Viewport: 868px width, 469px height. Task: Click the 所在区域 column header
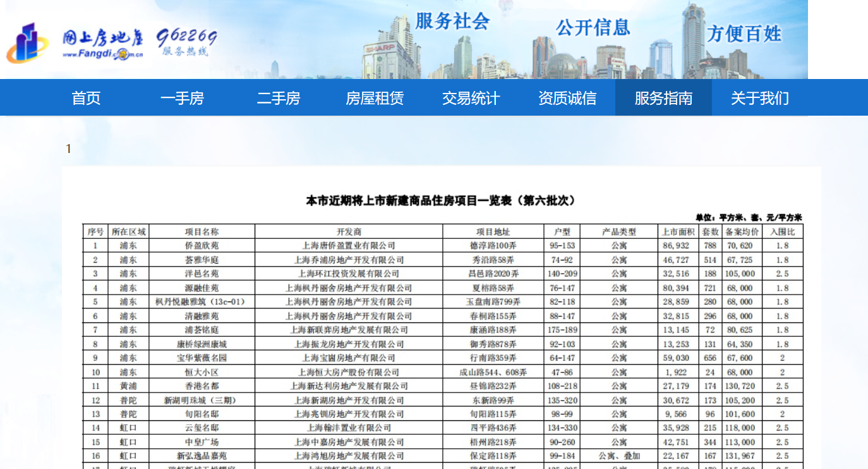[128, 232]
